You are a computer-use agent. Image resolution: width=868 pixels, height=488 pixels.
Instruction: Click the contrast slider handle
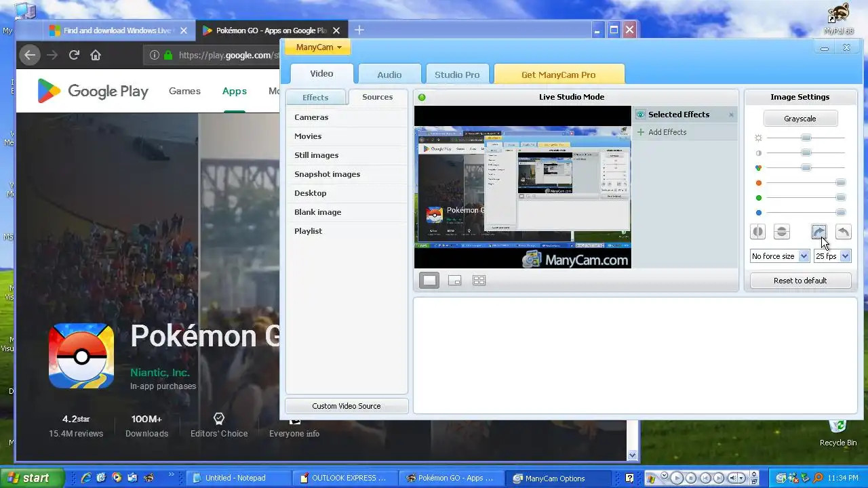pos(806,152)
